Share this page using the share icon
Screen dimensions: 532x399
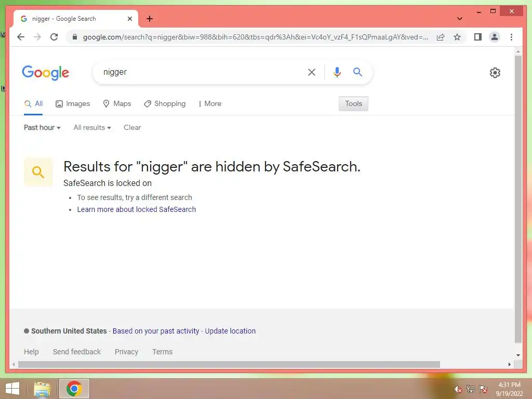pyautogui.click(x=441, y=37)
